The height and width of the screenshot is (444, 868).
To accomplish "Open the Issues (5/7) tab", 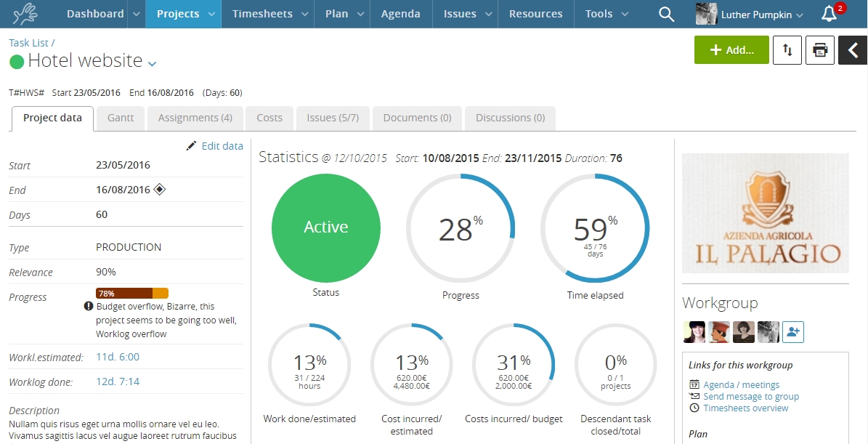I will [333, 118].
